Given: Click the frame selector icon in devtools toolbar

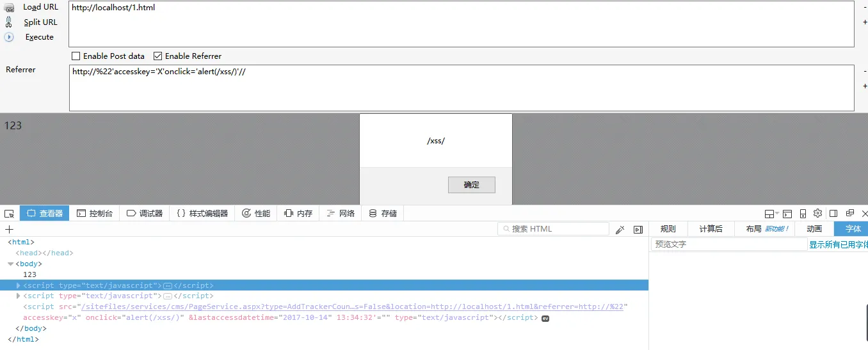Looking at the screenshot, I should tap(771, 214).
